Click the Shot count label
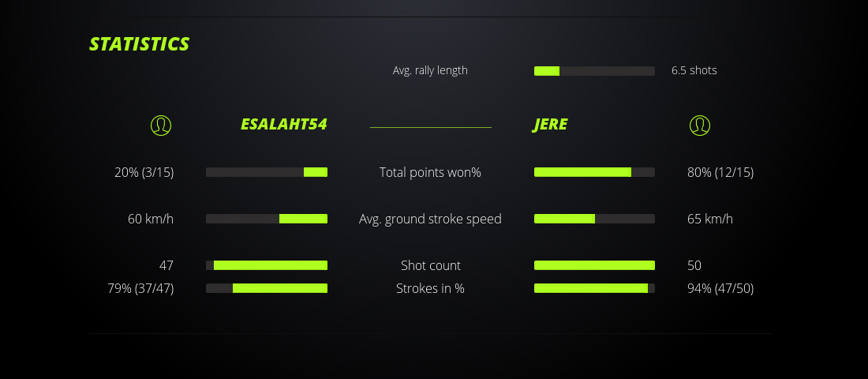The width and height of the screenshot is (868, 379). [x=430, y=265]
